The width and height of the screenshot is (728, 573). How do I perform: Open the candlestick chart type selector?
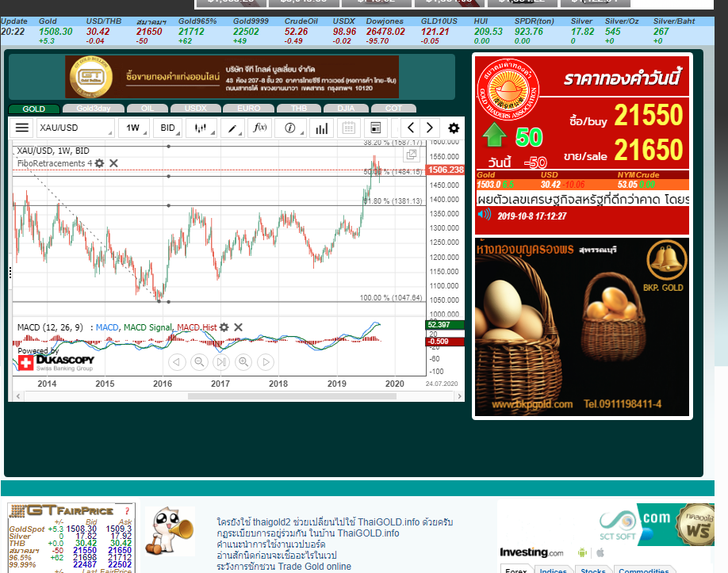[201, 128]
